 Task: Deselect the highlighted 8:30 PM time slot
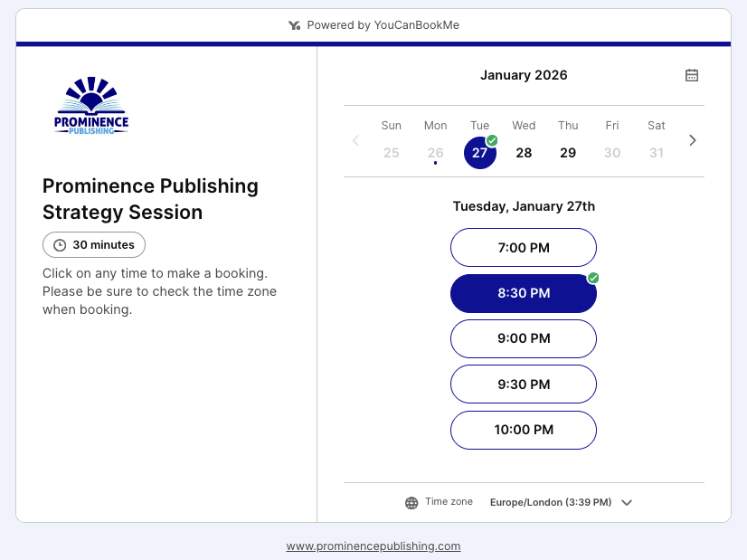[523, 292]
